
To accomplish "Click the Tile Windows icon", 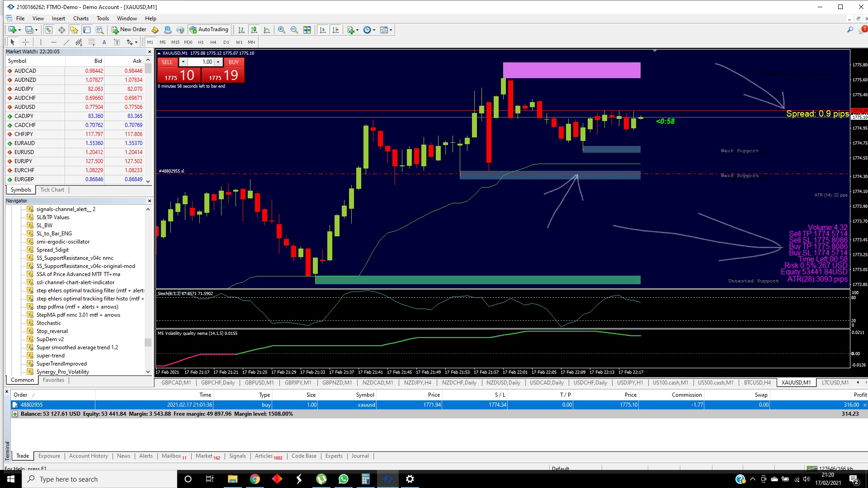I will click(x=307, y=30).
